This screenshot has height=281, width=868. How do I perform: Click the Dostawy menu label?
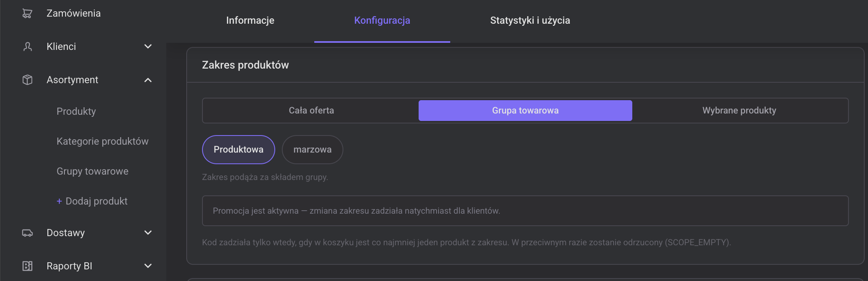click(66, 233)
